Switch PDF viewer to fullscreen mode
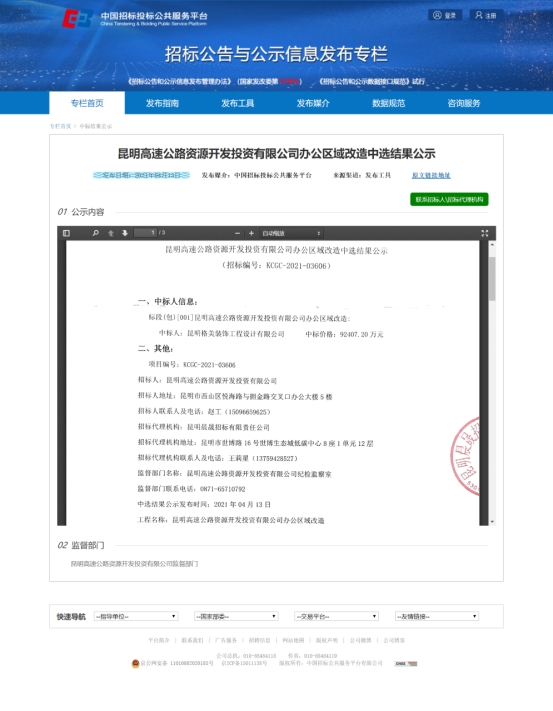Screen dimensions: 553x711 [x=485, y=233]
